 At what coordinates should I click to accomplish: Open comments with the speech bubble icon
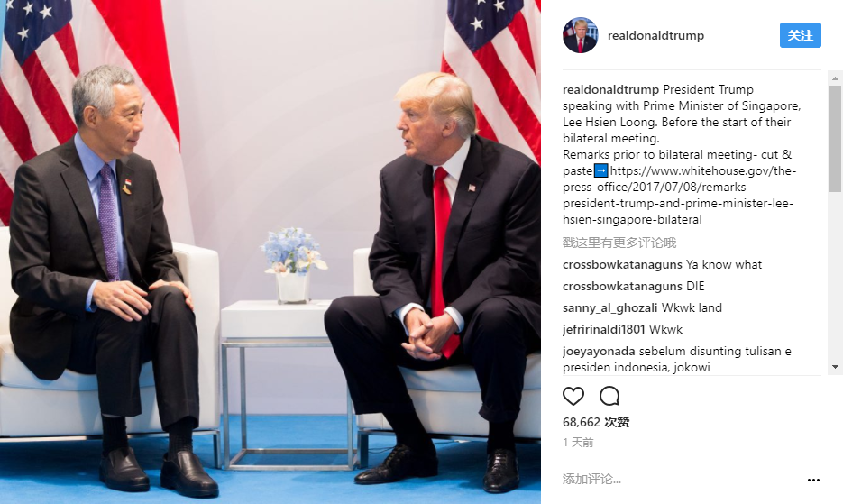tap(609, 396)
